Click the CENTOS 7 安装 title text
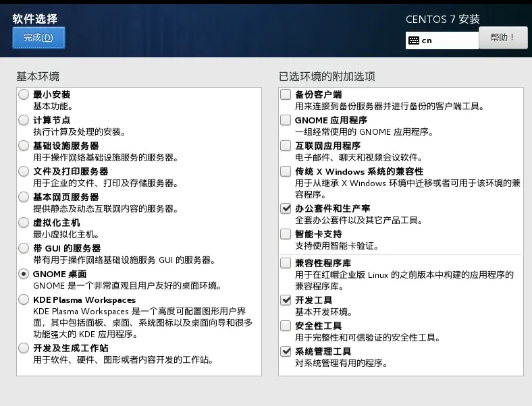Viewport: 532px width, 406px height. point(443,20)
